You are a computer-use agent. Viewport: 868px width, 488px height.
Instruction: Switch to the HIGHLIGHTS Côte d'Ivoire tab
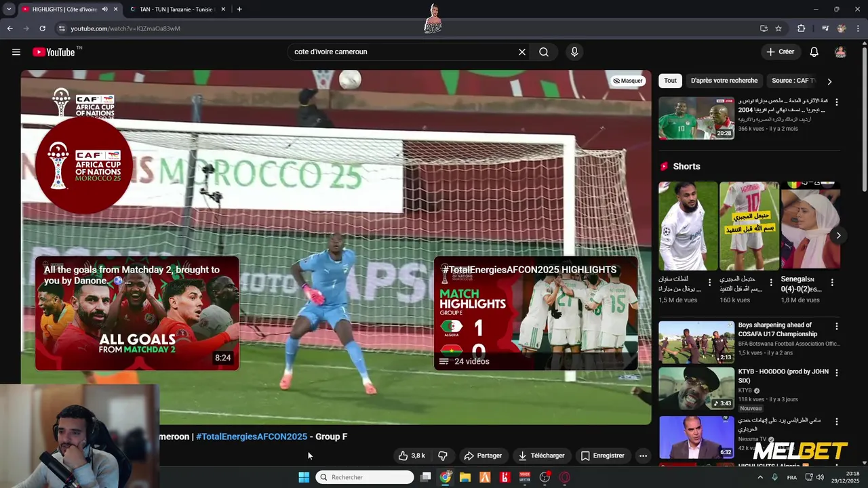[64, 9]
